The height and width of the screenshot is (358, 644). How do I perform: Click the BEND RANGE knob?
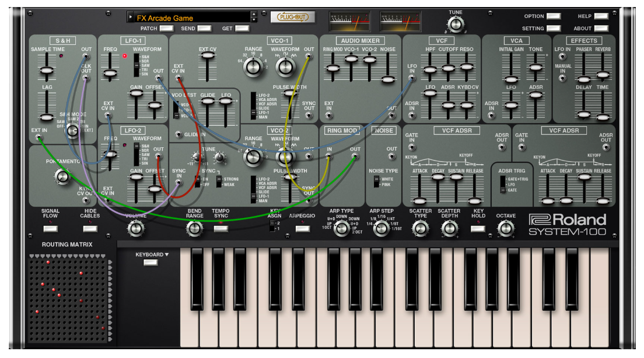coord(195,228)
